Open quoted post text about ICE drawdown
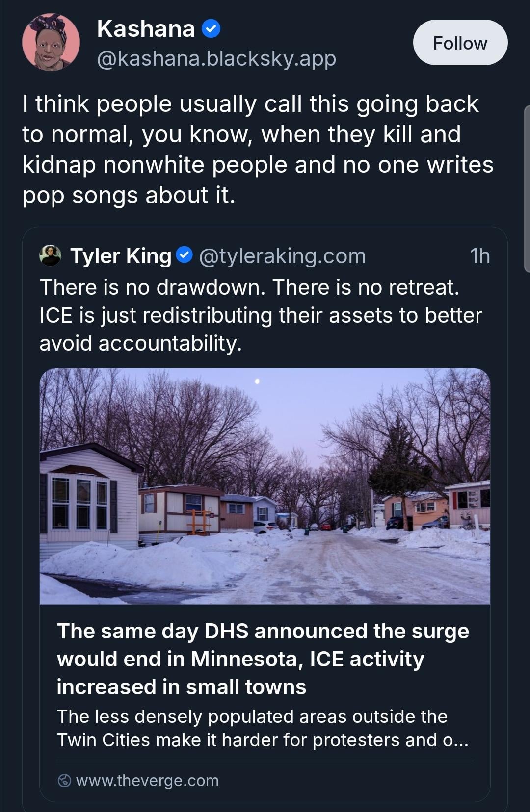Image resolution: width=530 pixels, height=812 pixels. pyautogui.click(x=261, y=315)
